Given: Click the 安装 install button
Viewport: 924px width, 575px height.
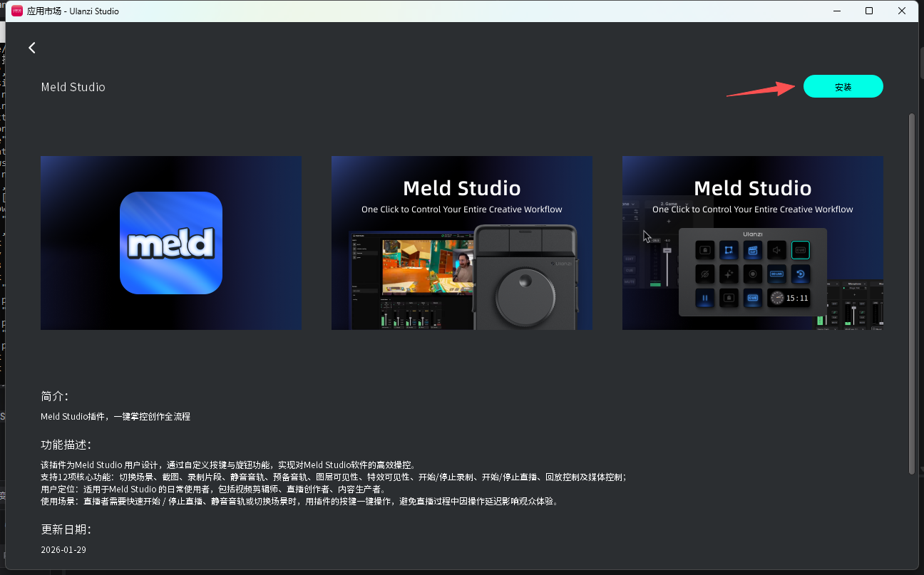Looking at the screenshot, I should [843, 86].
